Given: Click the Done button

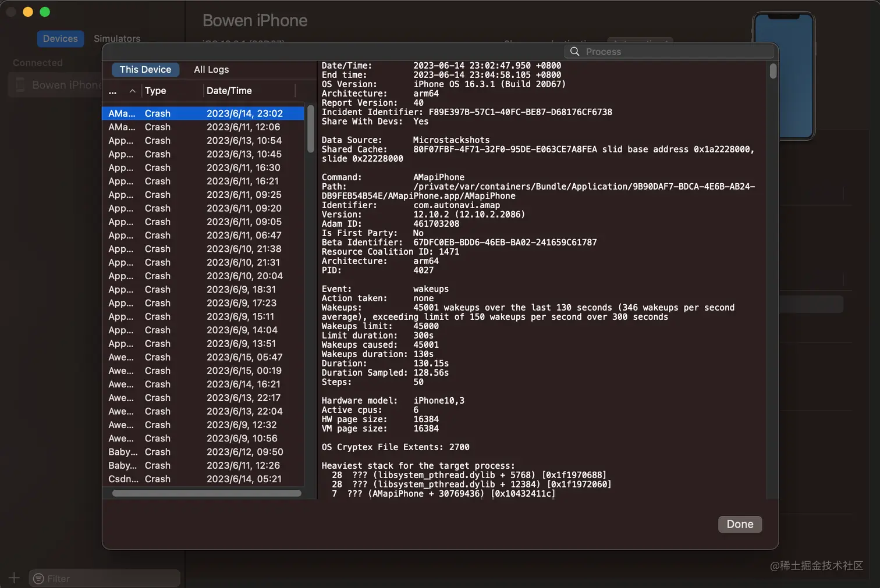Looking at the screenshot, I should click(x=740, y=524).
